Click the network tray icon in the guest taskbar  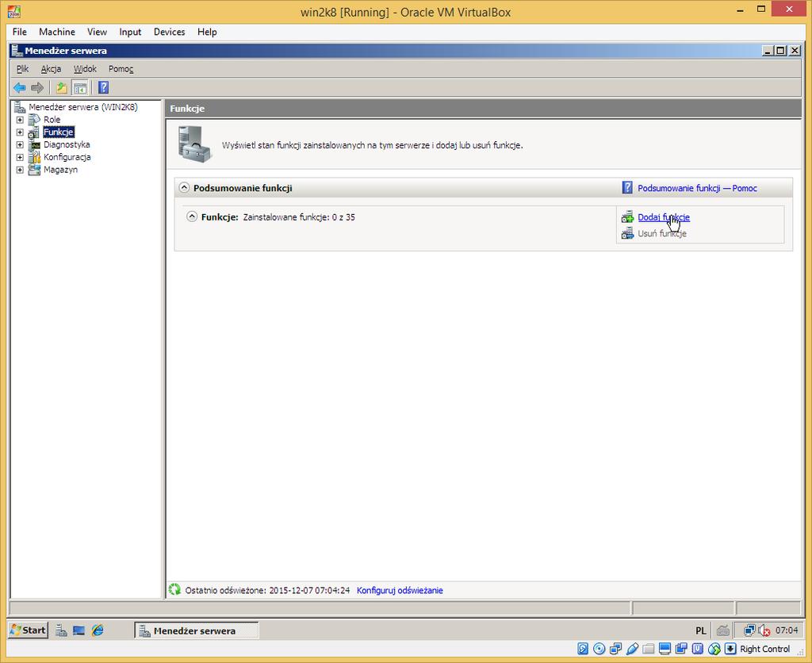(x=749, y=630)
